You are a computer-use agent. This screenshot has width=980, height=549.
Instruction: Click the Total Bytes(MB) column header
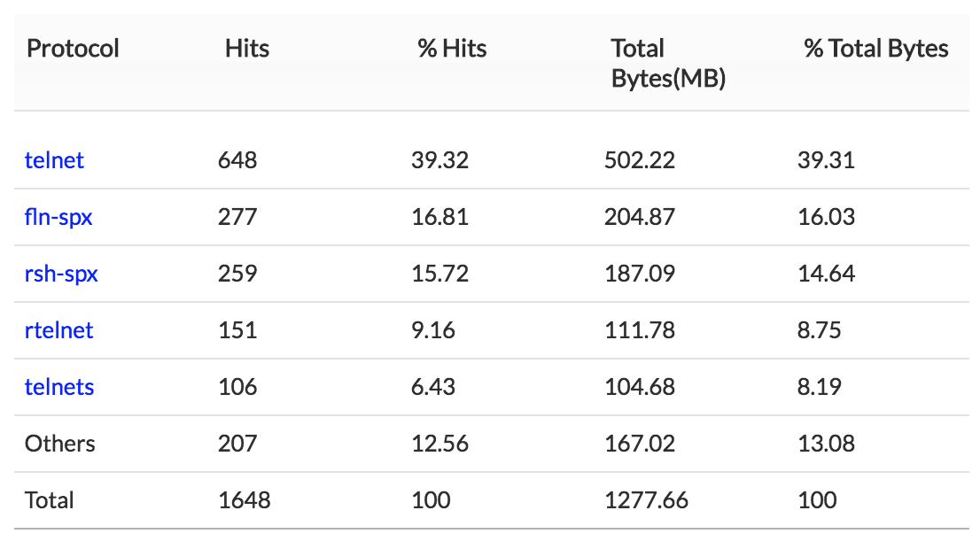click(668, 63)
